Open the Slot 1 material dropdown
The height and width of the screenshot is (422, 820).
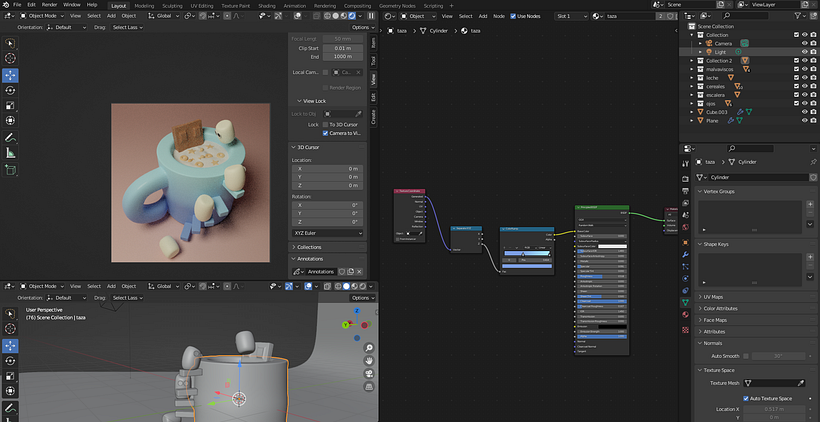569,16
